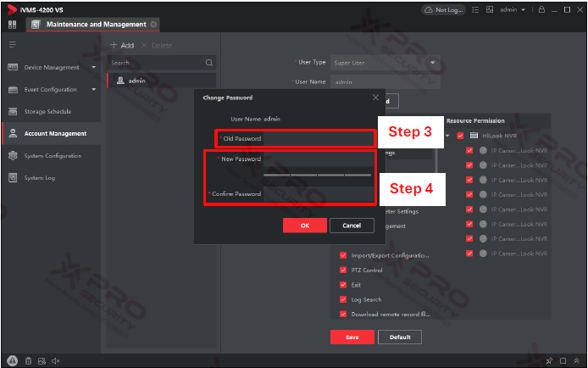Click the trash icon in status bar
The image size is (588, 368).
(x=28, y=361)
